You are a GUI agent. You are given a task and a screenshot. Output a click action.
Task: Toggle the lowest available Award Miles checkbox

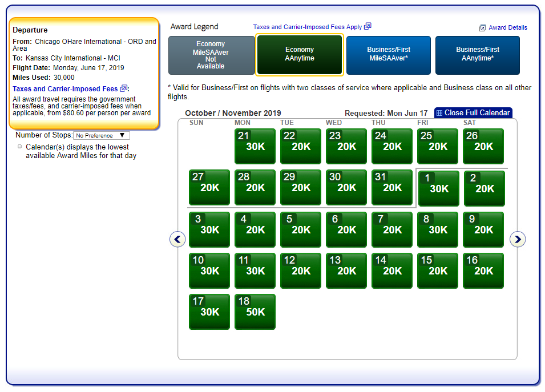20,147
